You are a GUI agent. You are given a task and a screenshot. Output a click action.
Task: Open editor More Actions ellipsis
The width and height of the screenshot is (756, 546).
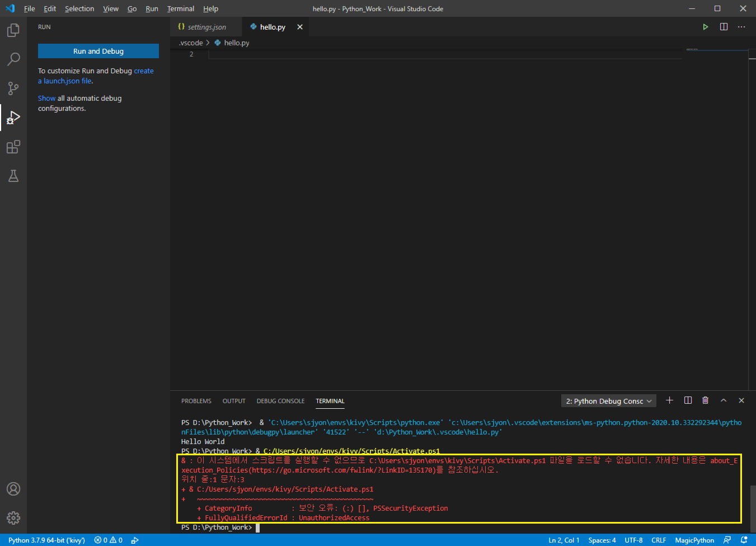pyautogui.click(x=741, y=27)
